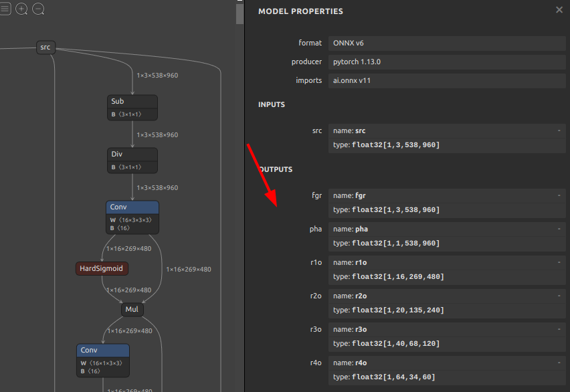Click the graph vertical scrollbar thumb
The width and height of the screenshot is (570, 392).
[x=240, y=12]
